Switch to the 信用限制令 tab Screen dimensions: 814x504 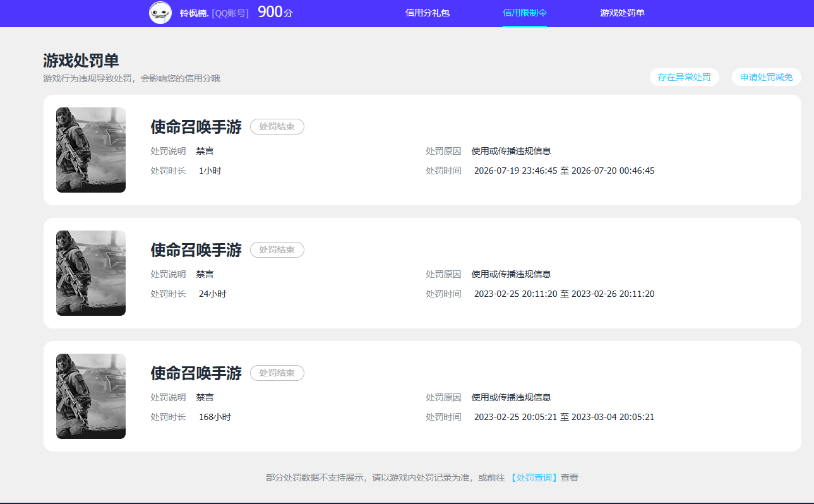tap(525, 13)
